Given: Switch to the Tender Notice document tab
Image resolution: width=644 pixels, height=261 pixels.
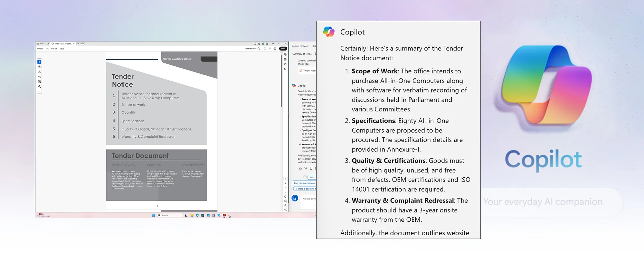Looking at the screenshot, I should [x=63, y=44].
